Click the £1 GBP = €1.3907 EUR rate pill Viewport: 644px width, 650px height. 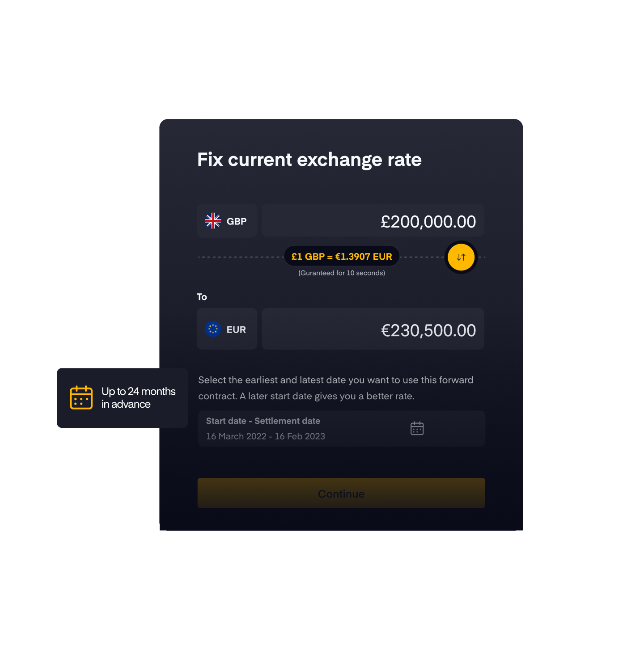pyautogui.click(x=342, y=257)
